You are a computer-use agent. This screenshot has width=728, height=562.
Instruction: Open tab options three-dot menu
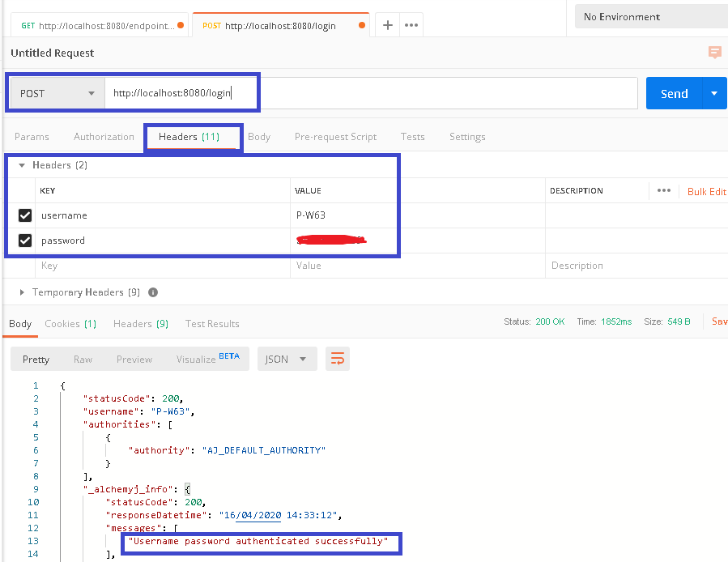pyautogui.click(x=411, y=25)
